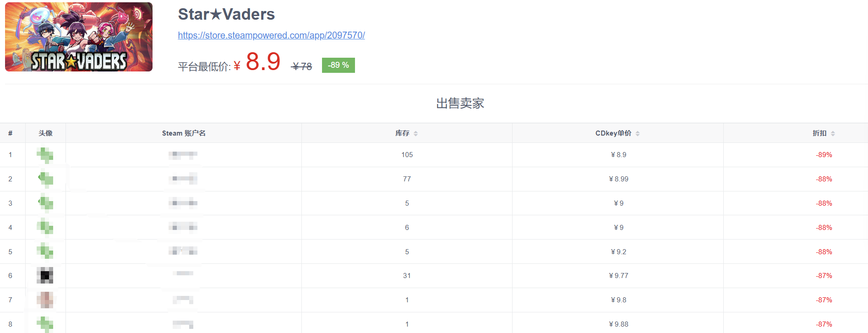Sort by CDkey单价 using sort arrows

[638, 133]
